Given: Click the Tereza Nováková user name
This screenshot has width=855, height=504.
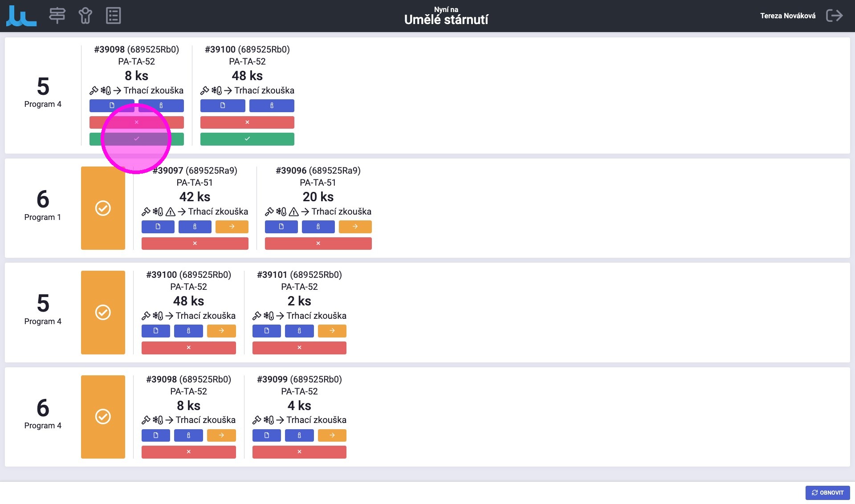Looking at the screenshot, I should click(x=787, y=16).
